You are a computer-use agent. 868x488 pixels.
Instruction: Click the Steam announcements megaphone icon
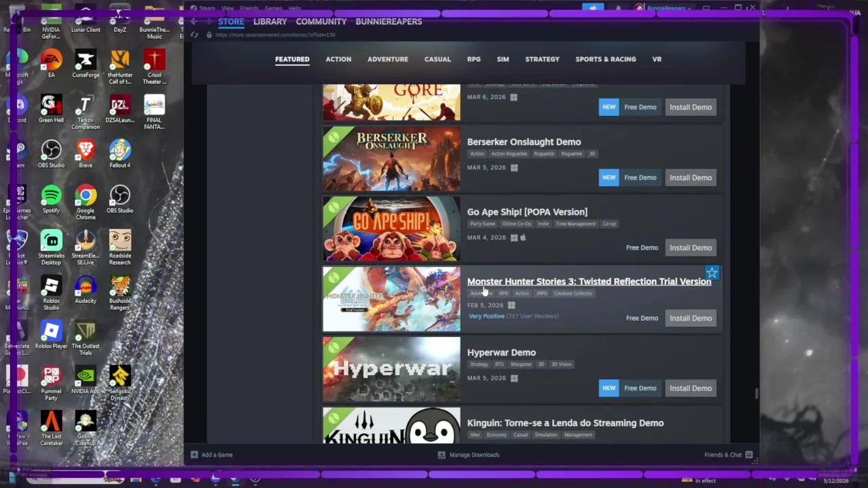coord(593,8)
